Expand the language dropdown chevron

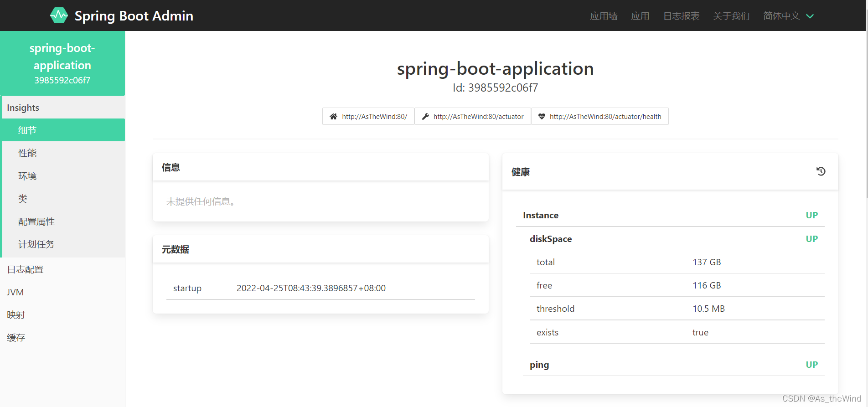[810, 16]
